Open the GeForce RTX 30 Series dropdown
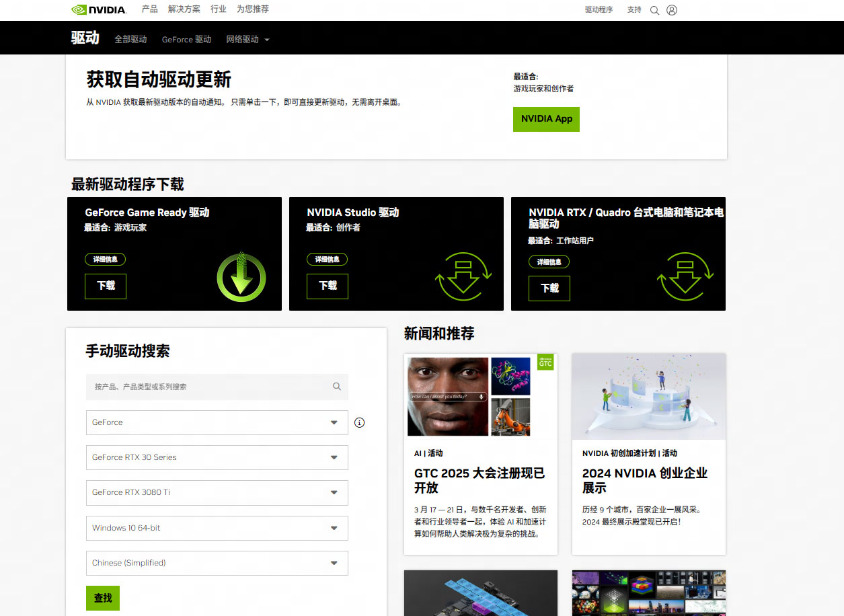844x616 pixels. (x=217, y=457)
